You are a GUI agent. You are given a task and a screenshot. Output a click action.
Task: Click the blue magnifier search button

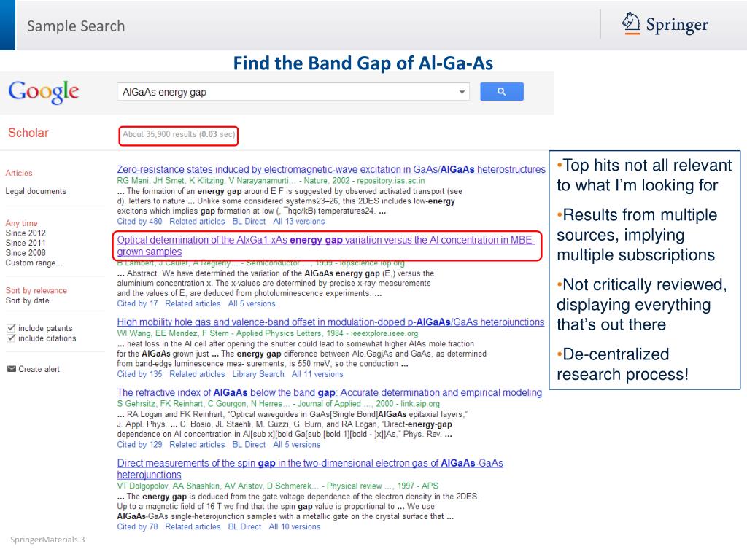click(x=502, y=91)
